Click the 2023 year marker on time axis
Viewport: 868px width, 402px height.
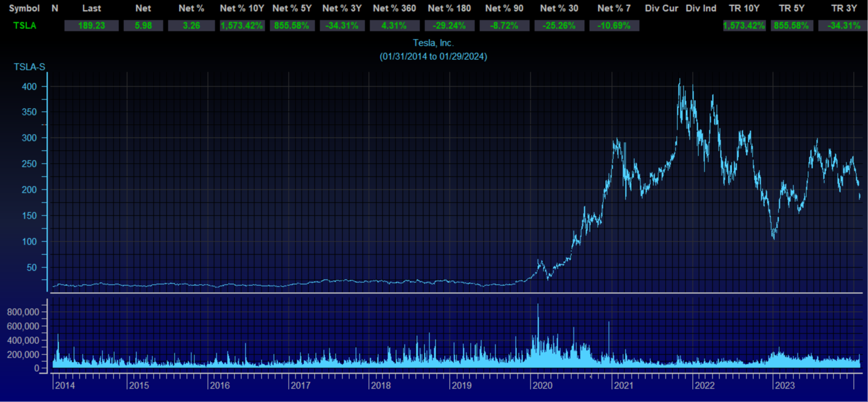click(785, 385)
